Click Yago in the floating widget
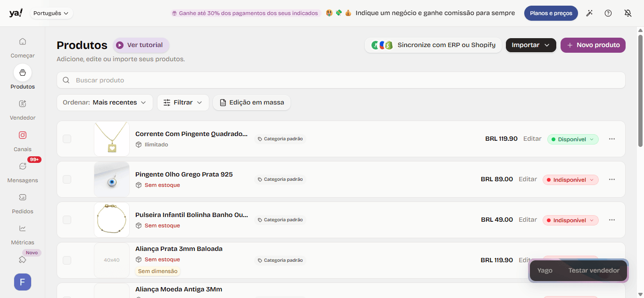The image size is (644, 298). [x=545, y=271]
